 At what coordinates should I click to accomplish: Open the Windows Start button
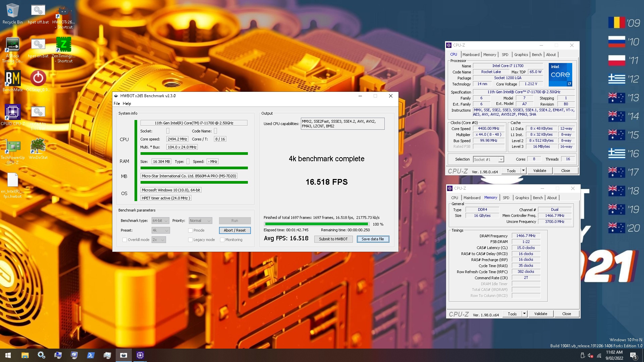[8, 355]
